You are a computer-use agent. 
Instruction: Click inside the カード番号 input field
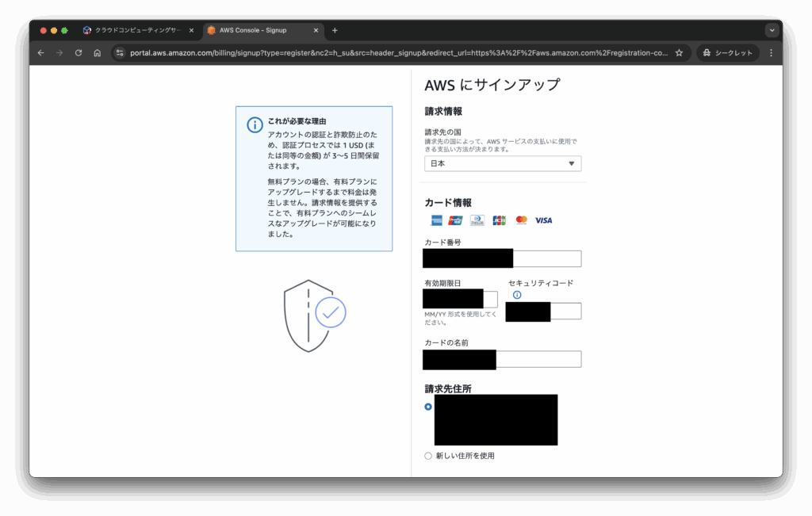(501, 258)
